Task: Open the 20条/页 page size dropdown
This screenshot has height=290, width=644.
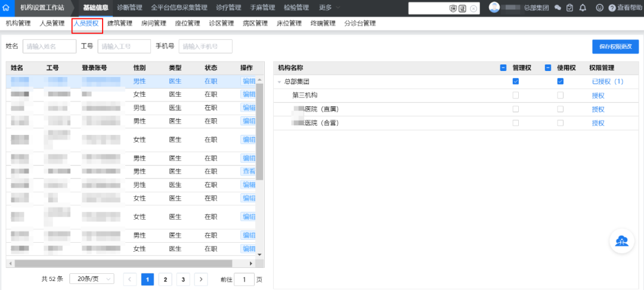Action: (92, 279)
